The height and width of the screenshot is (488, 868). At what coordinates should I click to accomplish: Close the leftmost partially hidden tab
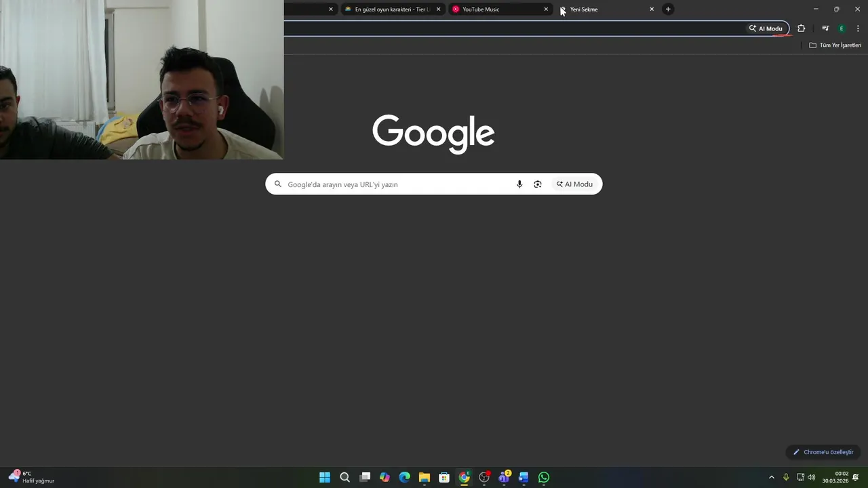click(331, 9)
